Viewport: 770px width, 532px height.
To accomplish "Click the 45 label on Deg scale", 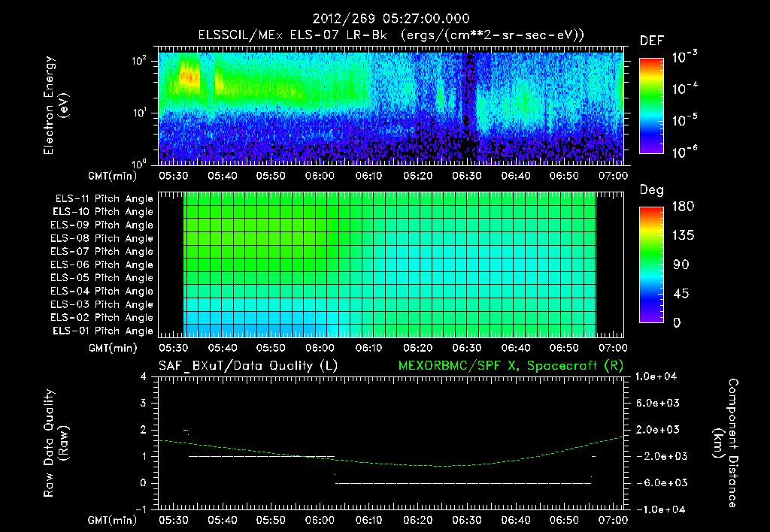I will click(681, 294).
